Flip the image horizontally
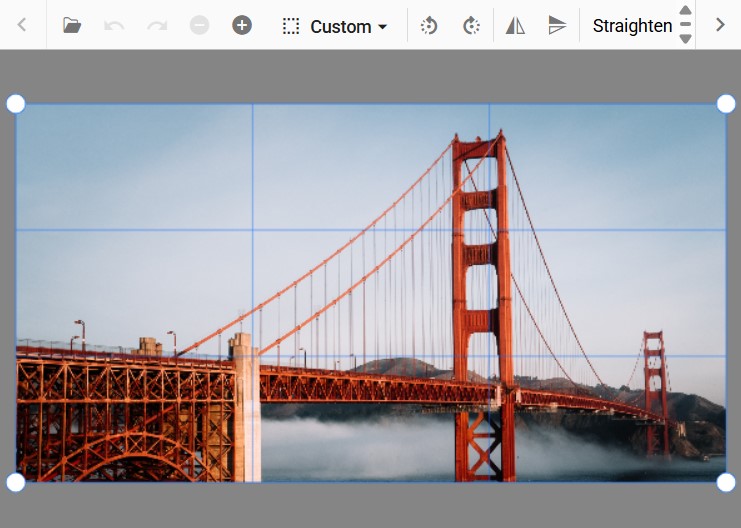 [515, 26]
